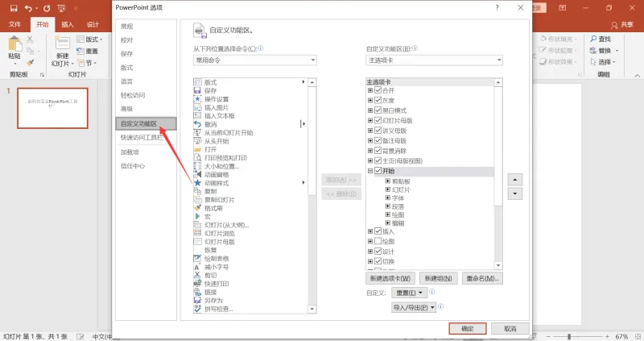Viewport: 644px width, 341px height.
Task: Click the 幻灯片浏览 grid icon in the list
Action: [197, 233]
